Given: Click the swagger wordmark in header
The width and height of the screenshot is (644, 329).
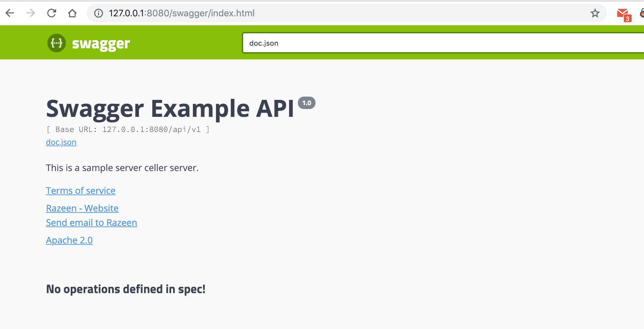Looking at the screenshot, I should click(101, 44).
